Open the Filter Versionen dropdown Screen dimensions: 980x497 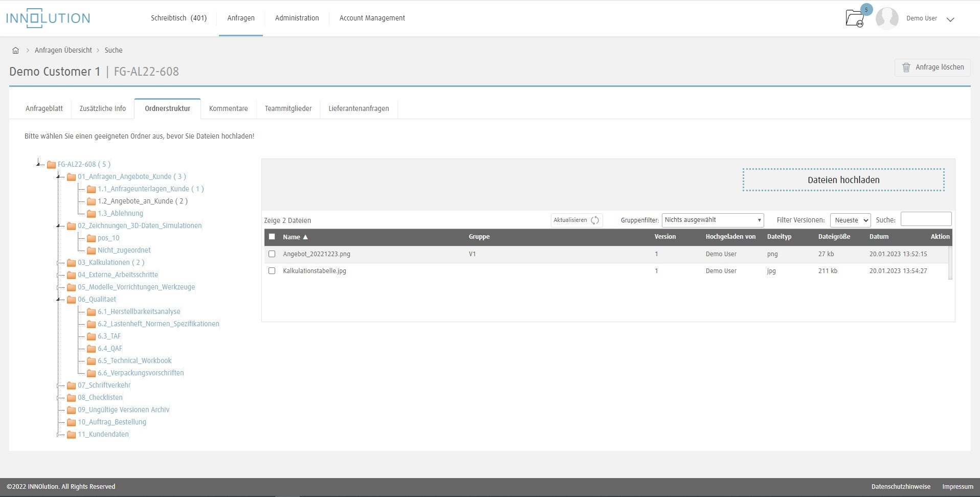tap(850, 220)
